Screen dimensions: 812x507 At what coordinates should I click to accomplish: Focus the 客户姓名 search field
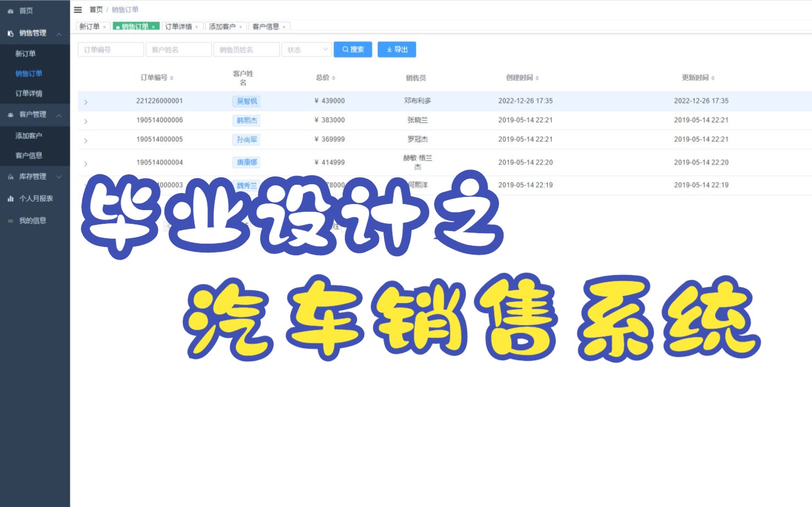(x=179, y=49)
